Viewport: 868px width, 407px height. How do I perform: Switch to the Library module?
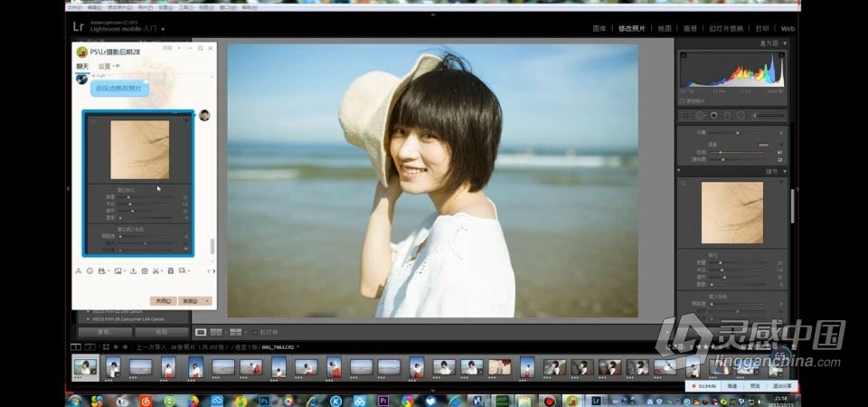click(x=599, y=29)
